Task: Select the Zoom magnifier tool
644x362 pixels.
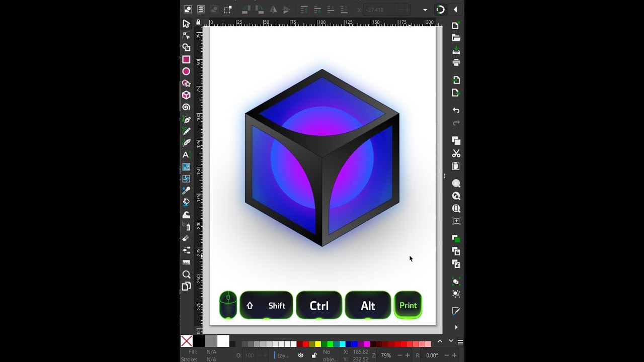Action: tap(186, 275)
